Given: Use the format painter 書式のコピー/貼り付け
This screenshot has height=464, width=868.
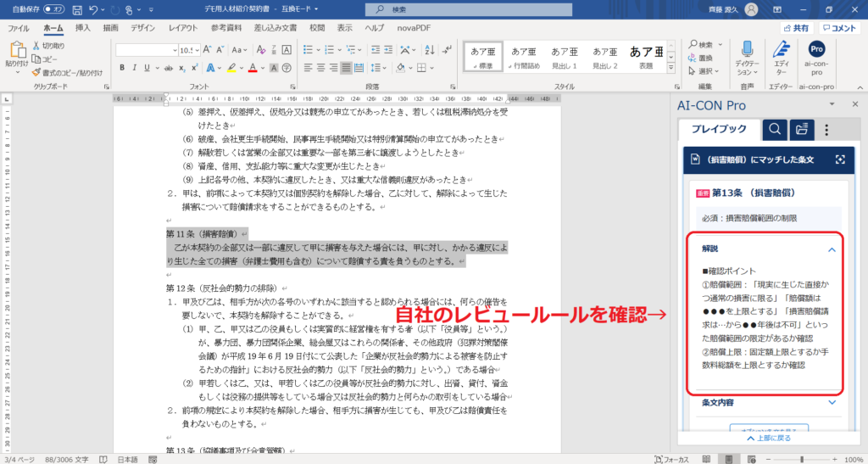Looking at the screenshot, I should point(67,73).
